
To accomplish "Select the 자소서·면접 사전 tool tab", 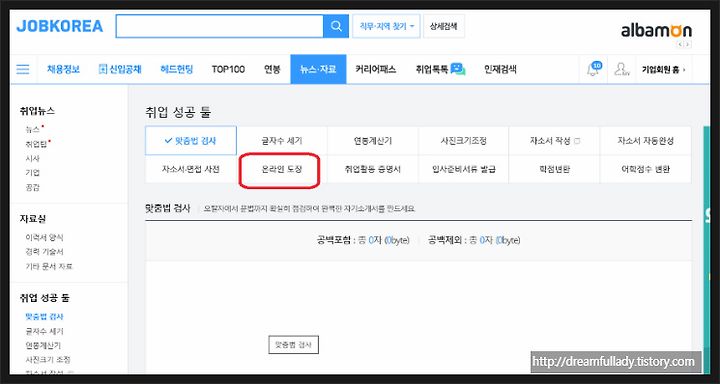I will (x=191, y=169).
